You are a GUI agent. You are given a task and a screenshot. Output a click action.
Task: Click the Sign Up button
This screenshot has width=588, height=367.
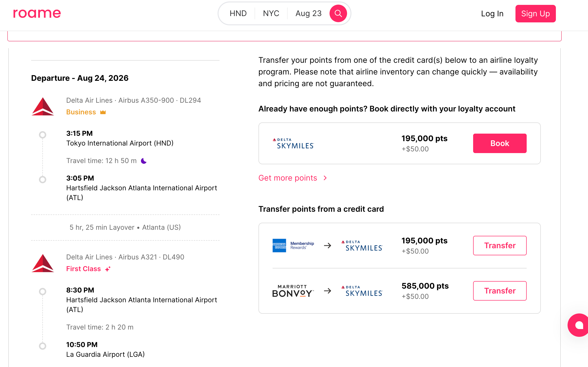point(535,14)
